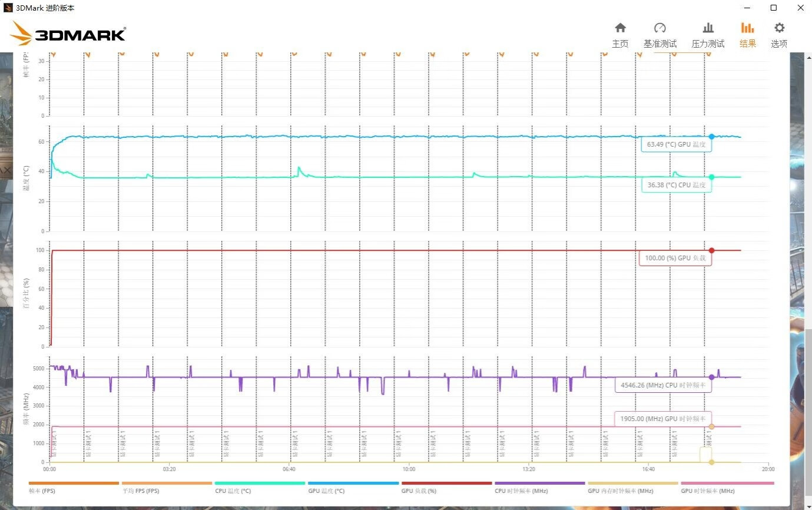Viewport: 812px width, 510px height.
Task: Maximize the 3DMark window
Action: tap(774, 8)
